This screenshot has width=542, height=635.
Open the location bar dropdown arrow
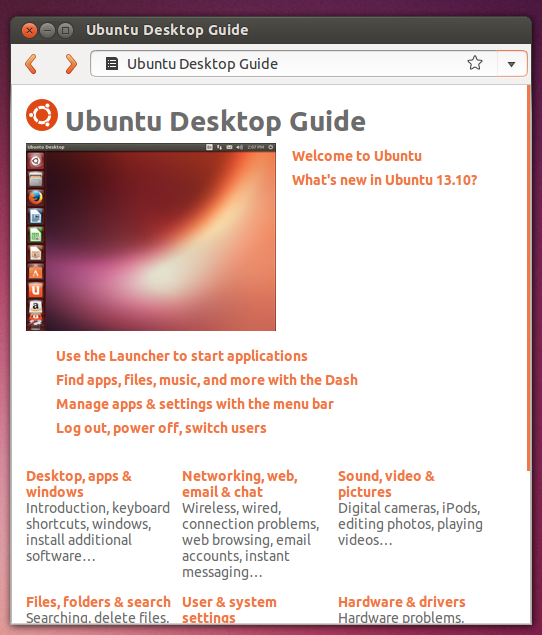pyautogui.click(x=512, y=64)
